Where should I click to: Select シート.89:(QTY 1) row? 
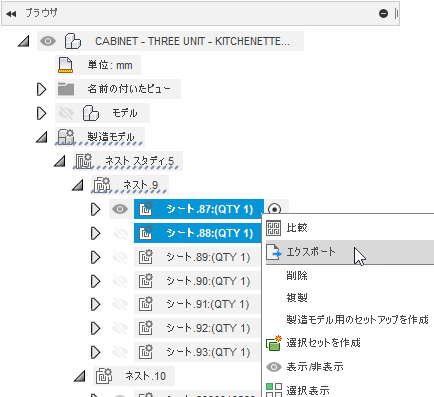click(x=197, y=257)
